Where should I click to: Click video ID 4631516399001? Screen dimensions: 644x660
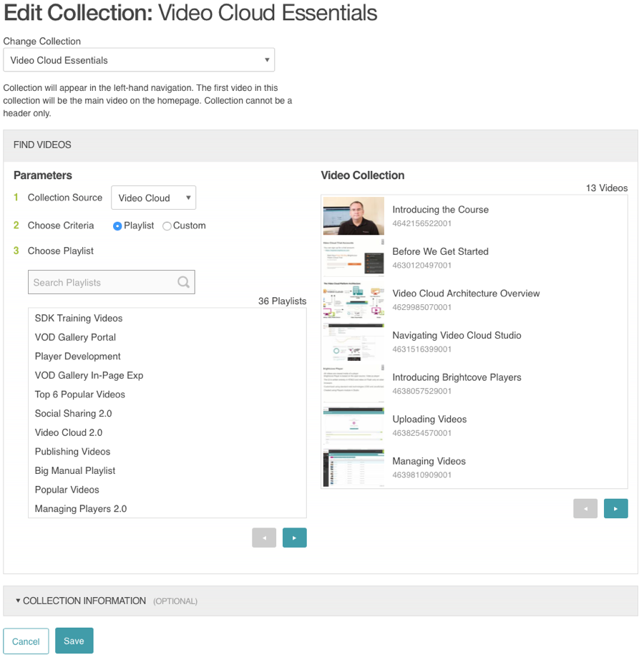pos(422,349)
